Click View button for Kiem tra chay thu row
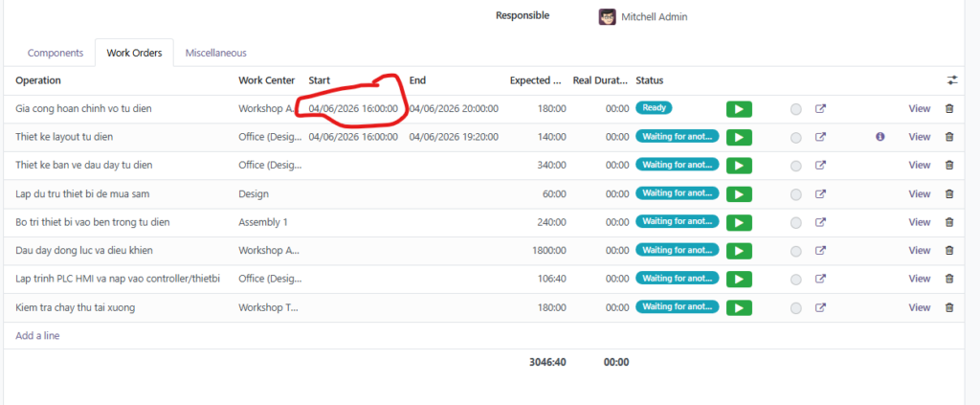The height and width of the screenshot is (405, 980). tap(919, 307)
